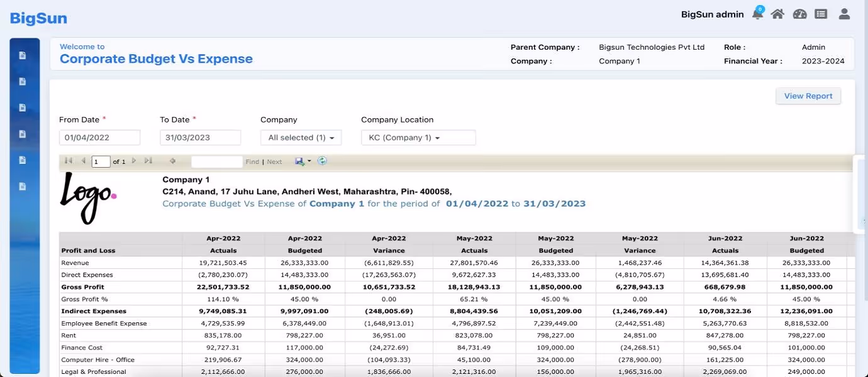
Task: Click the Next link in report toolbar
Action: click(274, 161)
